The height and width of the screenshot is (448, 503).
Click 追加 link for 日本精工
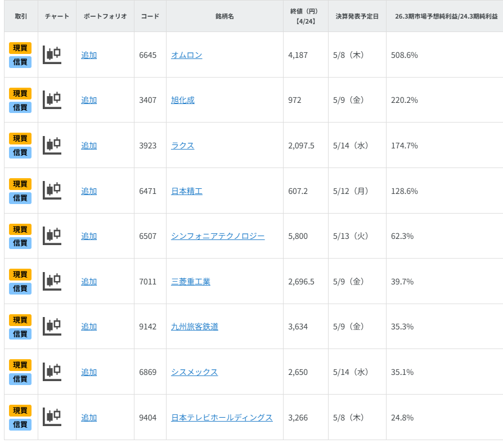(89, 191)
